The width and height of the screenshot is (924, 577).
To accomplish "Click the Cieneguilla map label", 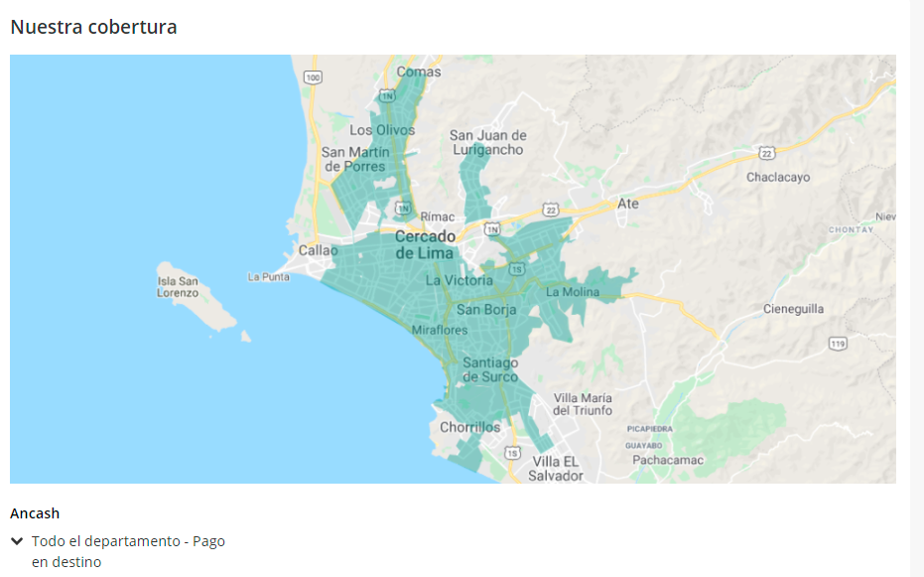I will pyautogui.click(x=793, y=309).
